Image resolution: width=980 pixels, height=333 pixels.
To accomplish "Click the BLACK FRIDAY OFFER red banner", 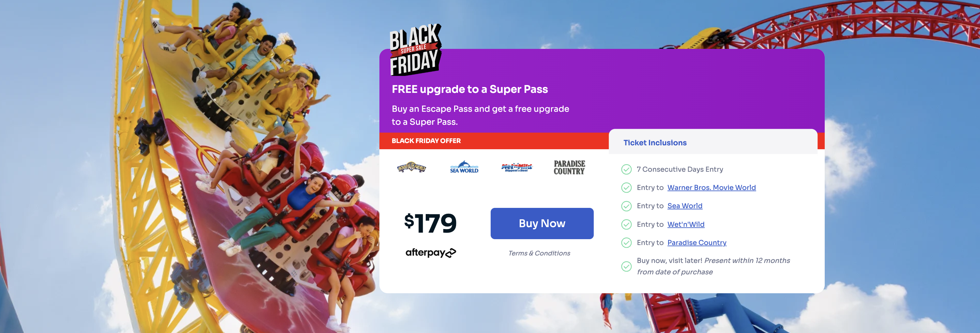I will click(x=494, y=141).
